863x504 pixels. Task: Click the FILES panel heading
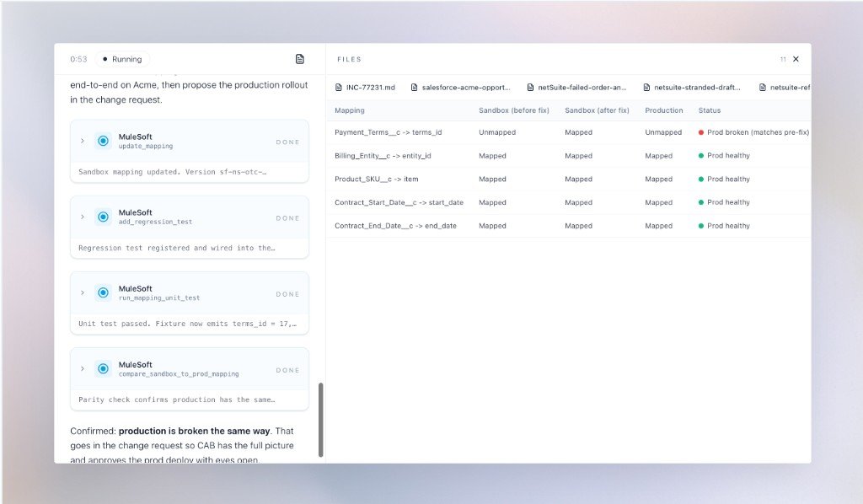[349, 59]
